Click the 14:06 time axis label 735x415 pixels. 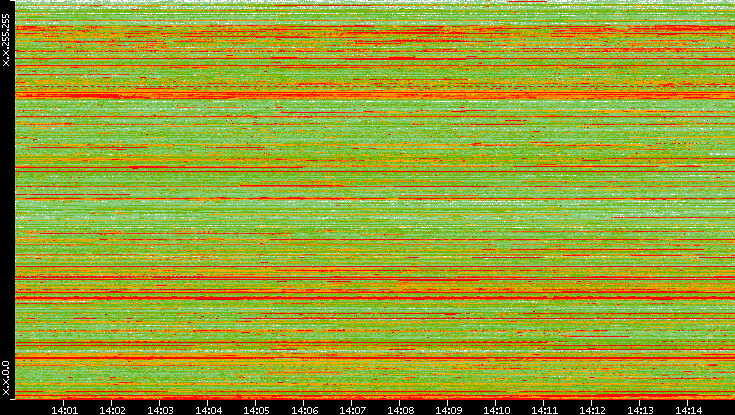click(304, 410)
